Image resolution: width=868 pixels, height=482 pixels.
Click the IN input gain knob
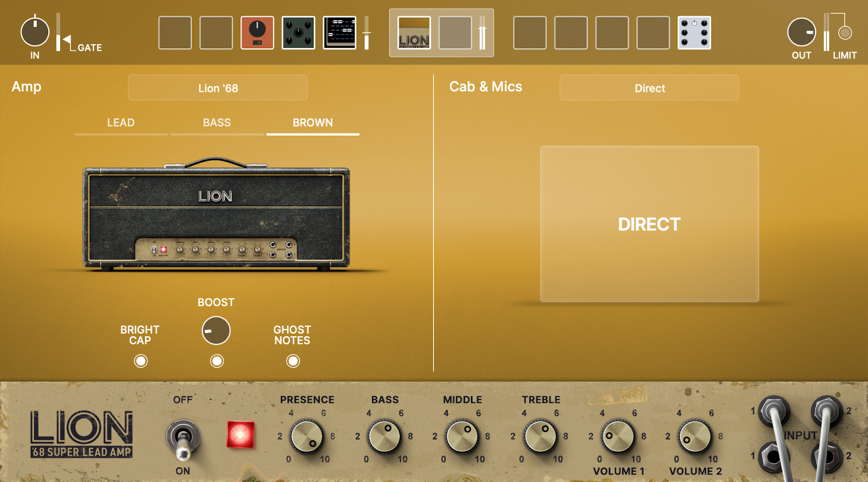click(x=35, y=32)
